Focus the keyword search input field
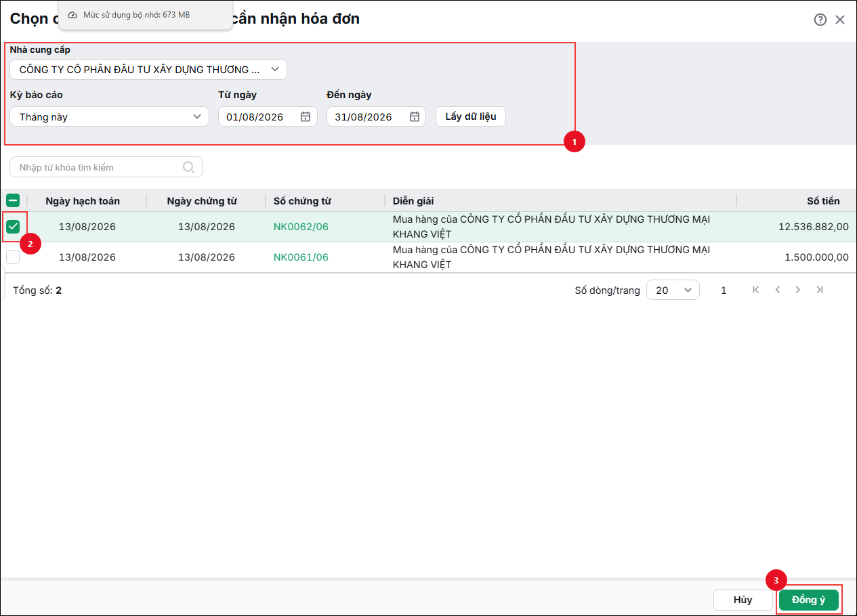Image resolution: width=857 pixels, height=616 pixels. [106, 167]
